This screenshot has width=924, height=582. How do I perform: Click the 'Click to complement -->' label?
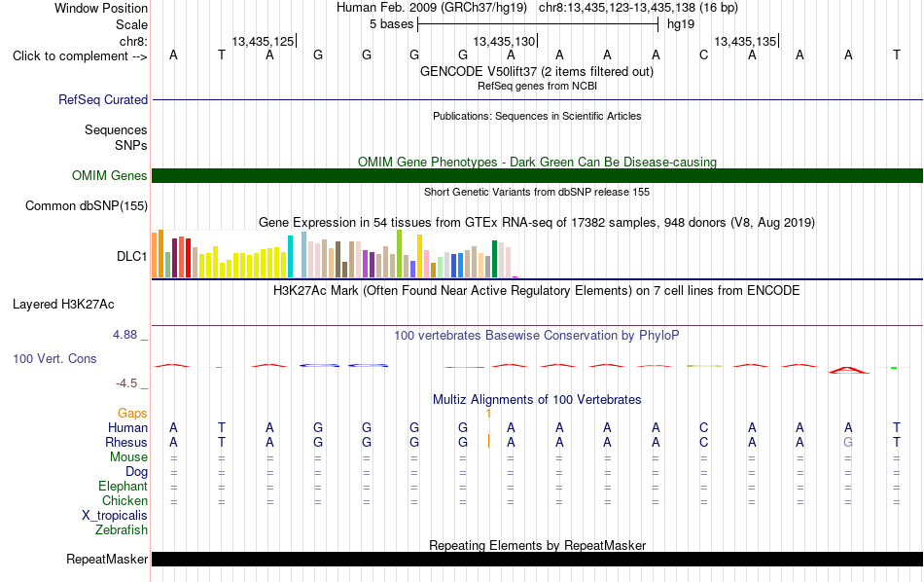coord(80,56)
